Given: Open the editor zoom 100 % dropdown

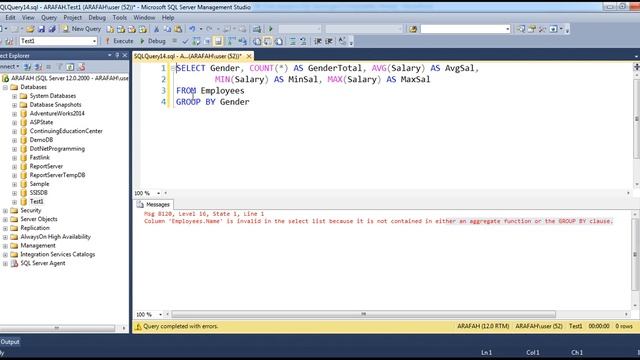Looking at the screenshot, I should 159,193.
